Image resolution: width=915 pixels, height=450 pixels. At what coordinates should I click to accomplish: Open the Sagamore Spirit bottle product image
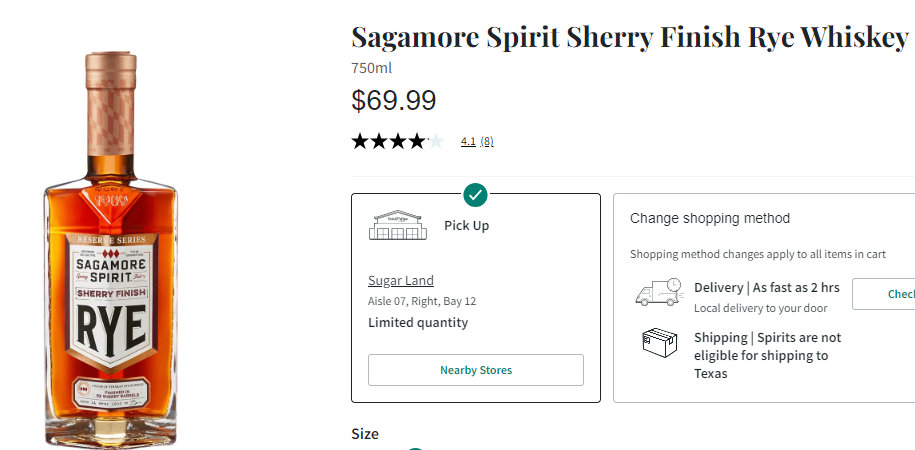(x=109, y=246)
